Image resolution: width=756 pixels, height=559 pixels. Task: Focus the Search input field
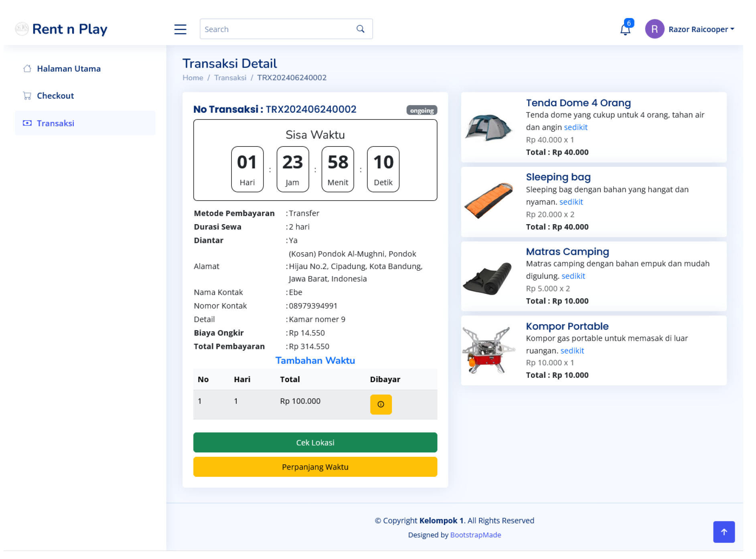click(277, 29)
